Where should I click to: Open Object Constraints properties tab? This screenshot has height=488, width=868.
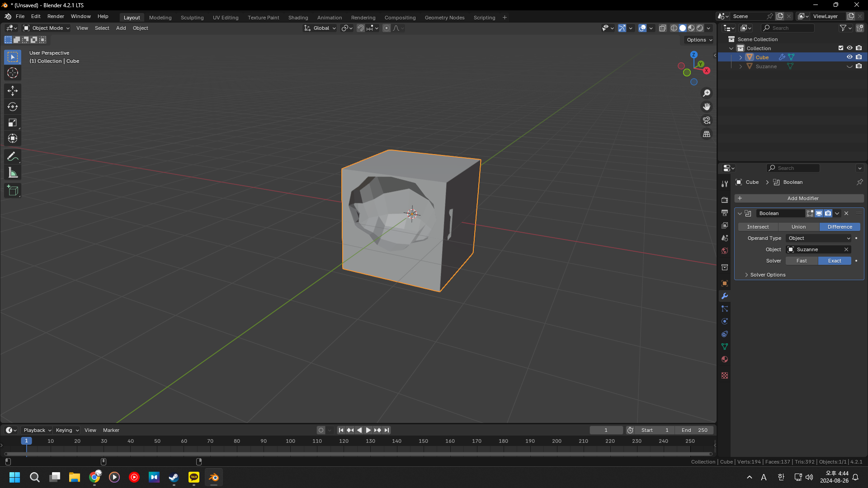(725, 334)
